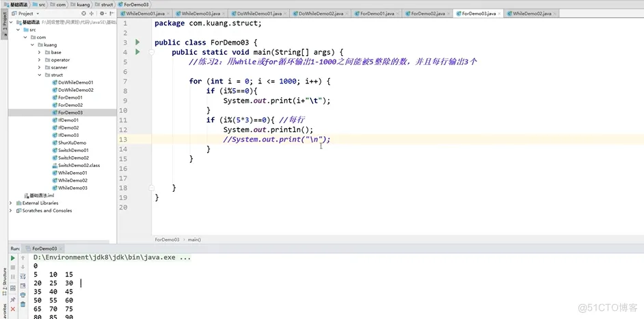644x319 pixels.
Task: Select ForDemo03 tab in Run panel
Action: click(44, 248)
